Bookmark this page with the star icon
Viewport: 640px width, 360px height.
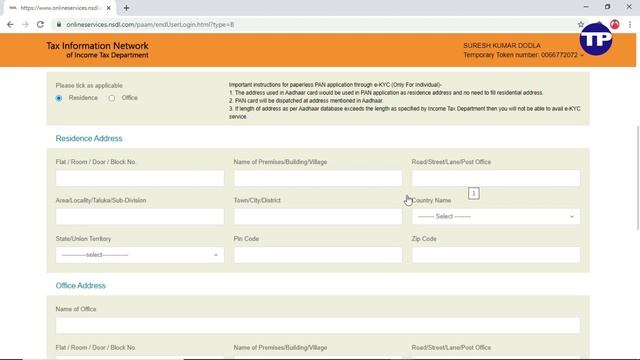pos(581,24)
